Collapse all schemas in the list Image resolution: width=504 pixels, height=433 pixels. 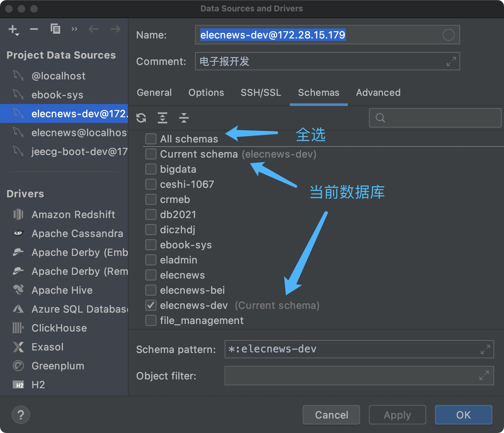pyautogui.click(x=184, y=118)
